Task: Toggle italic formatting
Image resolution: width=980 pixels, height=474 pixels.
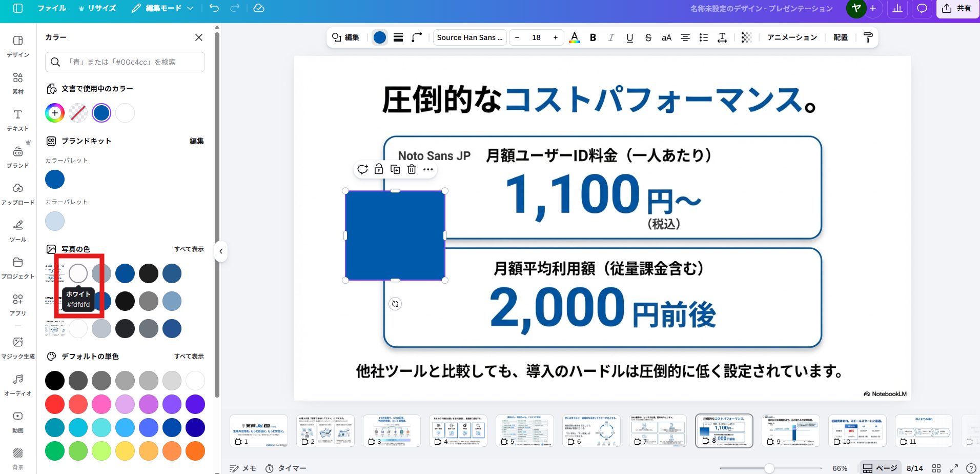Action: 611,37
